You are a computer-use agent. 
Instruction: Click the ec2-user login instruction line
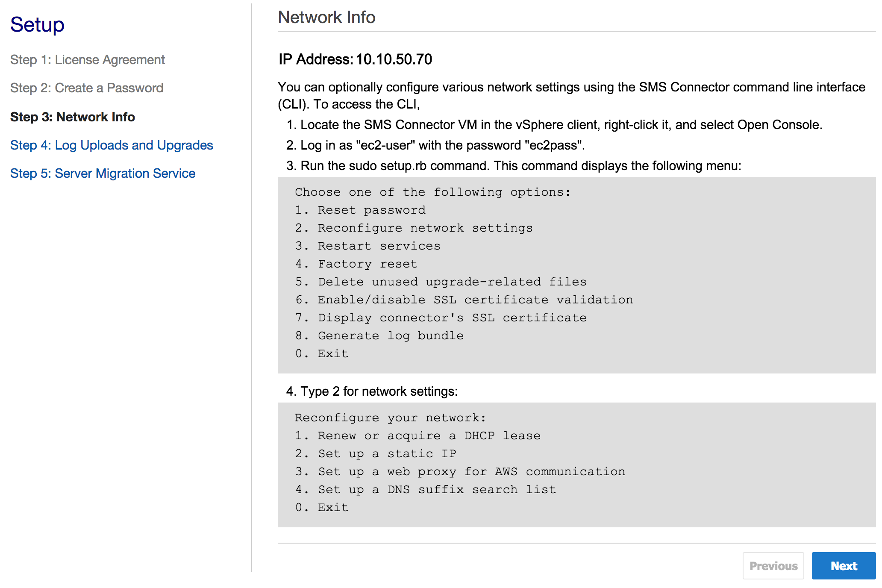(435, 145)
